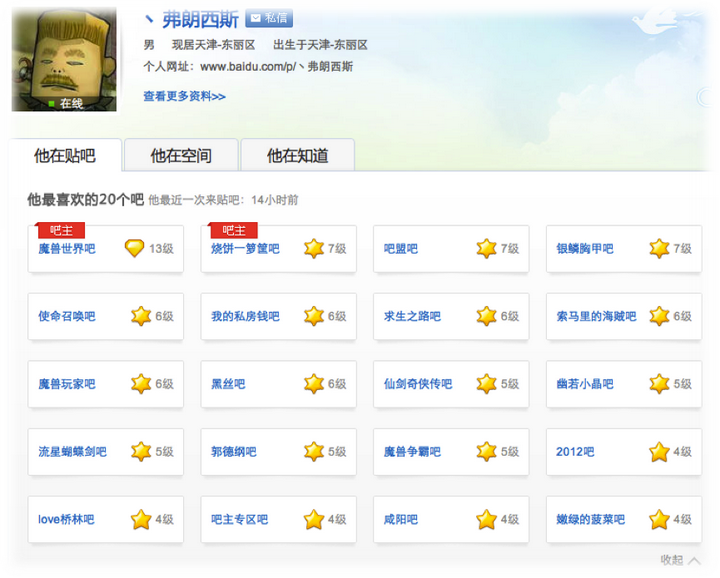Open the user avatar thumbnail
Viewport: 720px width, 578px height.
64,59
